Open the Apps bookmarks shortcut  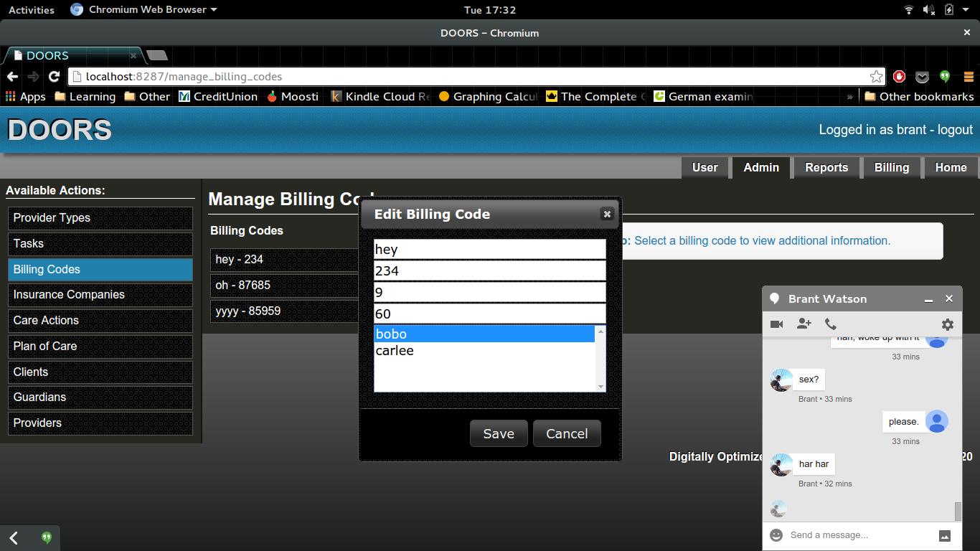click(25, 96)
